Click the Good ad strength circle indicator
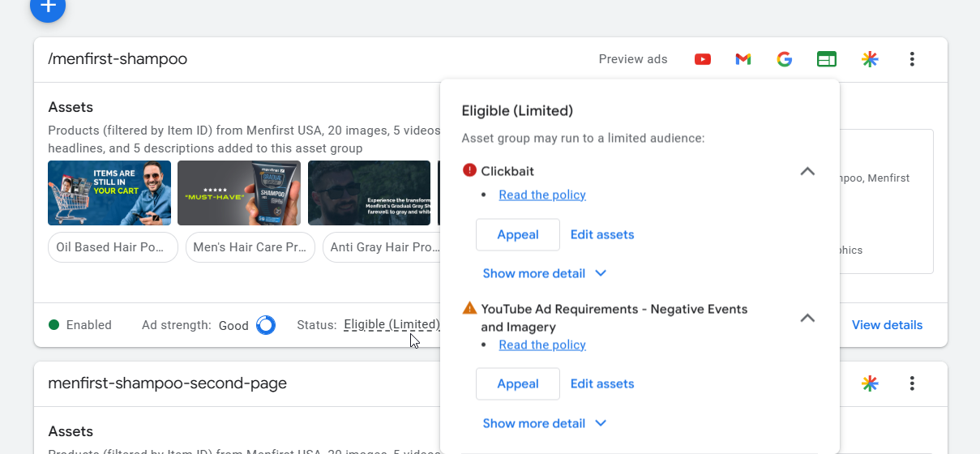The height and width of the screenshot is (454, 980). click(266, 325)
